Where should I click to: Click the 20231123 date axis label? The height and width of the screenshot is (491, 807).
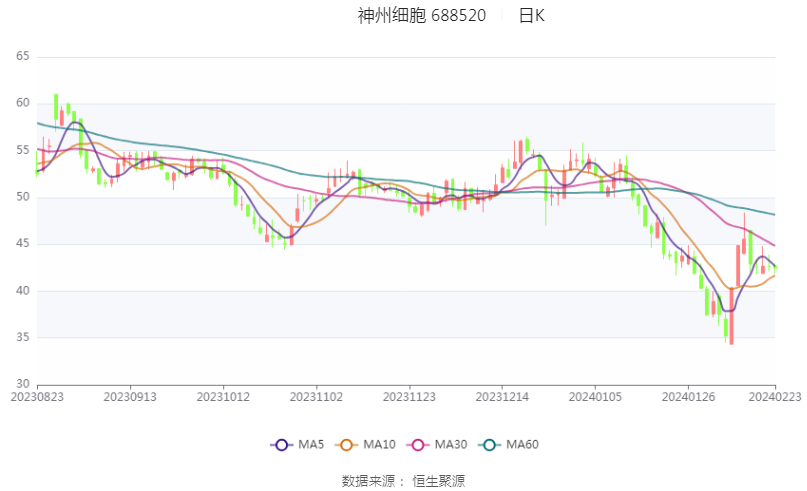coord(409,397)
